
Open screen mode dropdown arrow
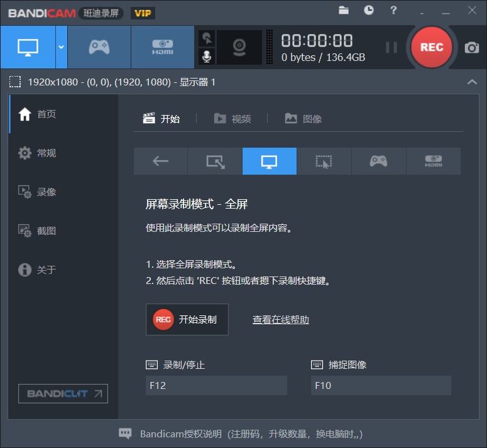62,47
